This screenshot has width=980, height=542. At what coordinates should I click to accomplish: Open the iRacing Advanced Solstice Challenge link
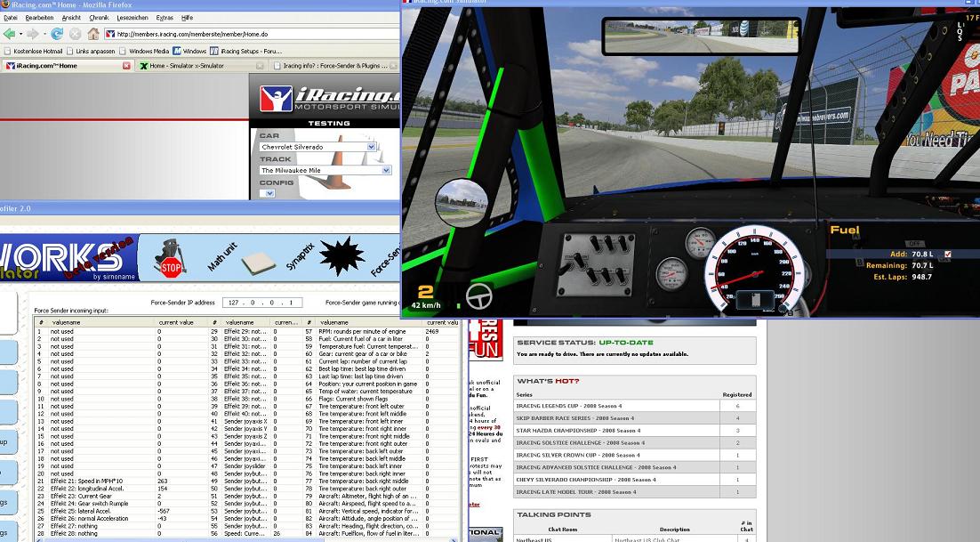pos(596,467)
